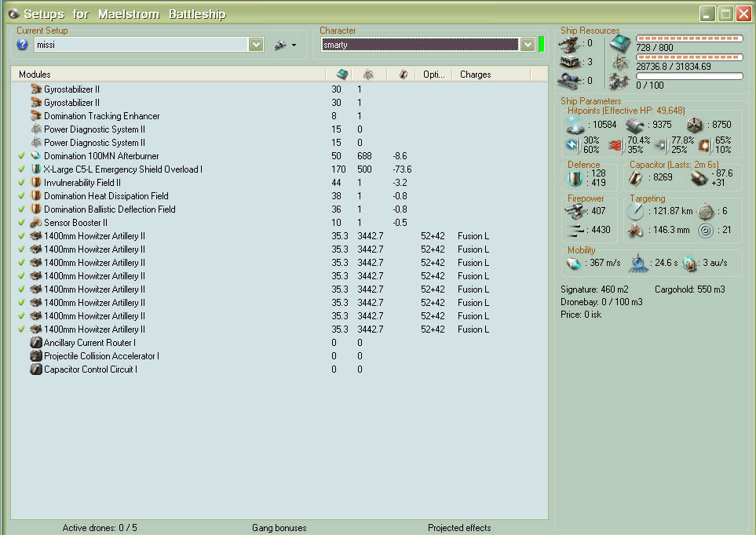756x535 pixels.
Task: Click the calibration icon showing 0
Action: 569,81
